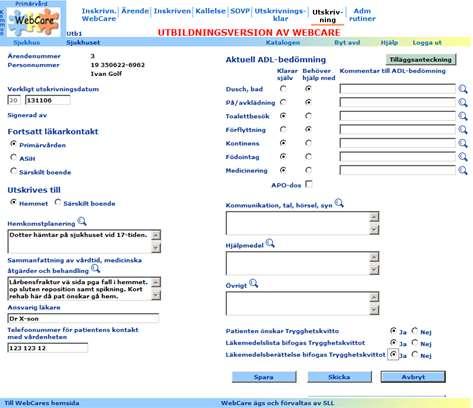Open the Utskrivning tab

coord(328,16)
